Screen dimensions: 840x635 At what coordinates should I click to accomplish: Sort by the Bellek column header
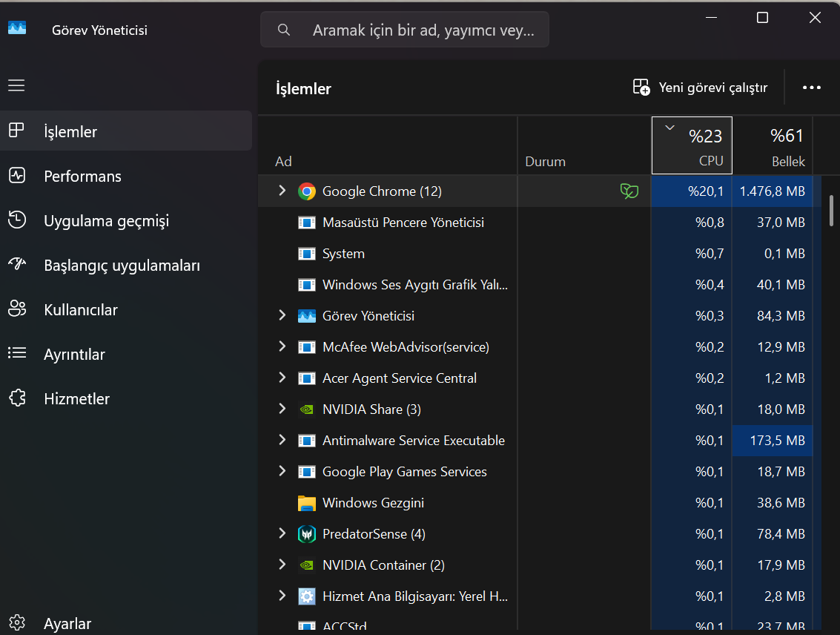pos(773,145)
